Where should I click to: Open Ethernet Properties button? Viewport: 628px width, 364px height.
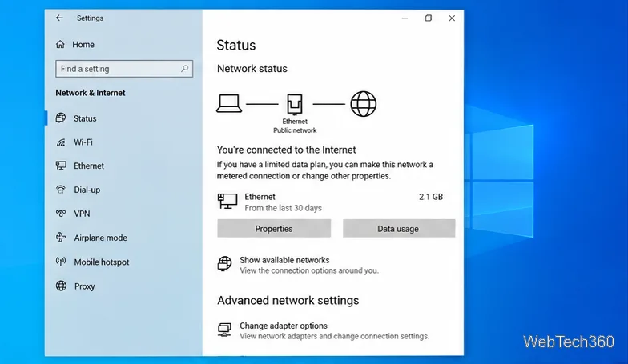click(274, 229)
